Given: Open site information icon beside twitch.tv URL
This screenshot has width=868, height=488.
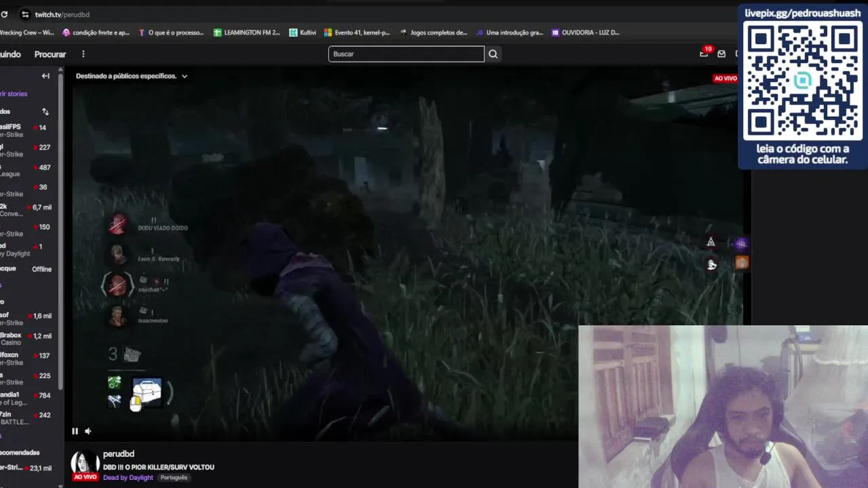Looking at the screenshot, I should [25, 14].
